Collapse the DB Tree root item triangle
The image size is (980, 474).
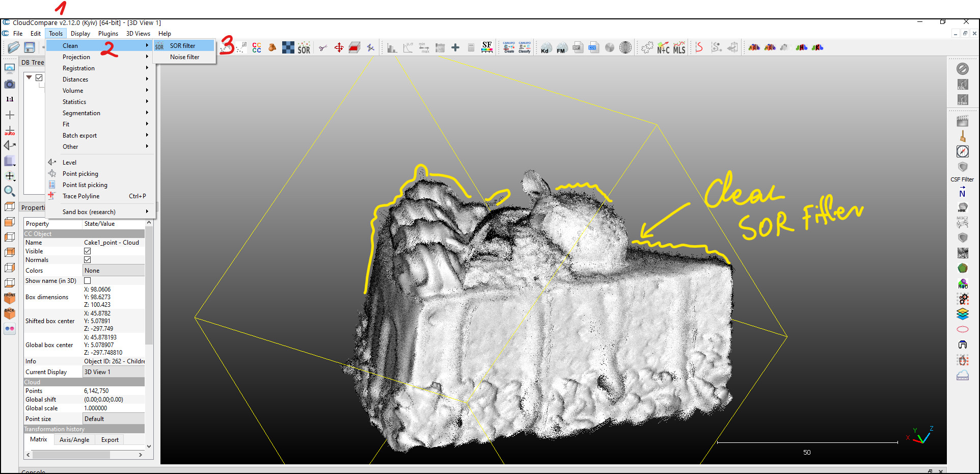coord(29,77)
